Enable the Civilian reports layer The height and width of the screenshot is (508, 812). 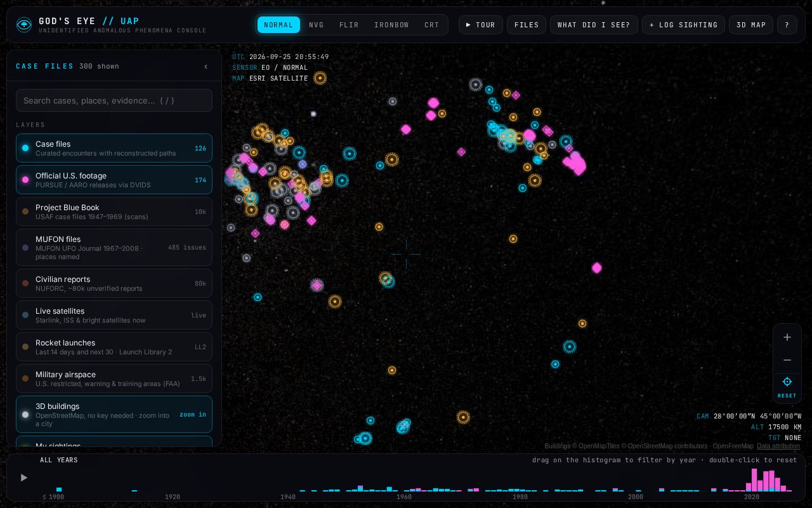pos(114,283)
